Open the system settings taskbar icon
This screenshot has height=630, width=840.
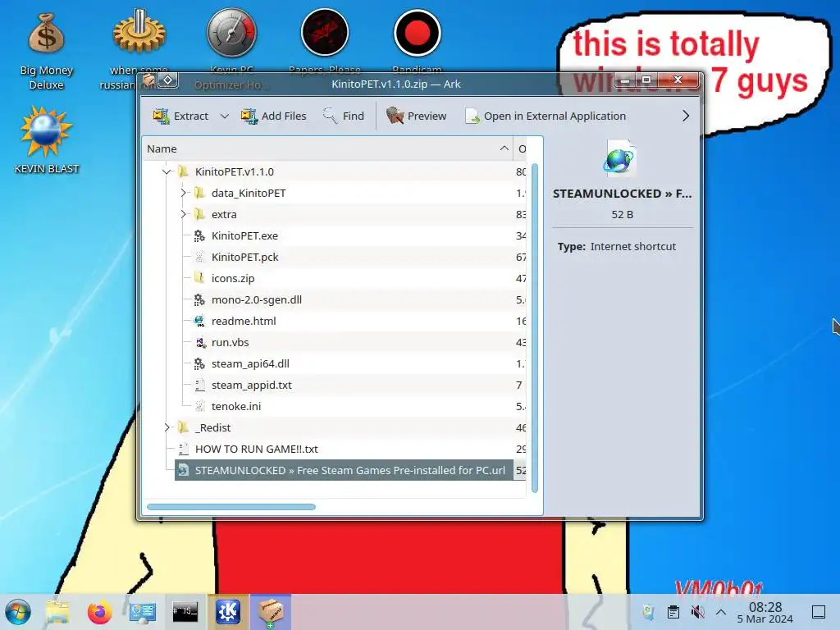pyautogui.click(x=143, y=612)
